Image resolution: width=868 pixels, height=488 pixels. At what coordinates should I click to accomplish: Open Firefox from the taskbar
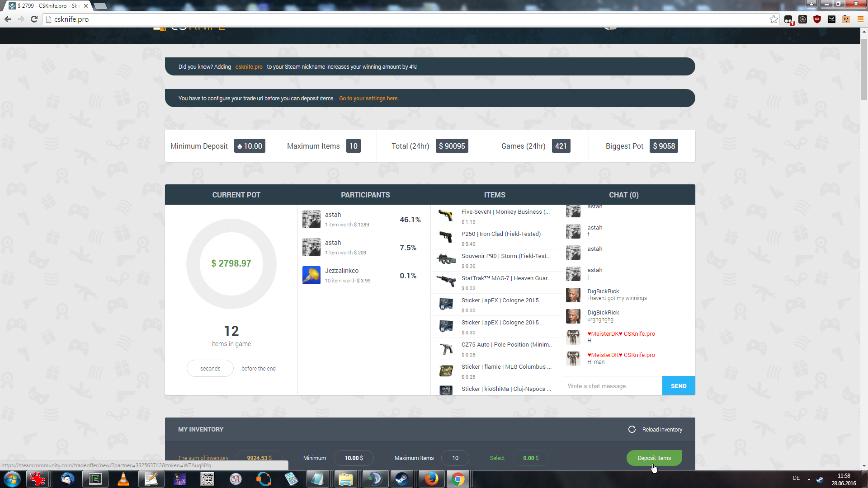(431, 479)
